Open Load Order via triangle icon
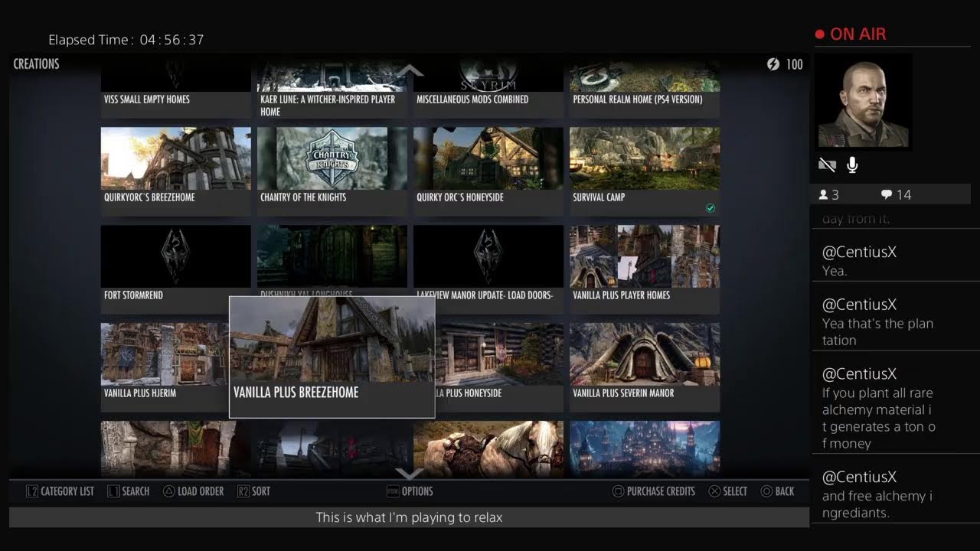Image resolution: width=980 pixels, height=551 pixels. [x=169, y=491]
